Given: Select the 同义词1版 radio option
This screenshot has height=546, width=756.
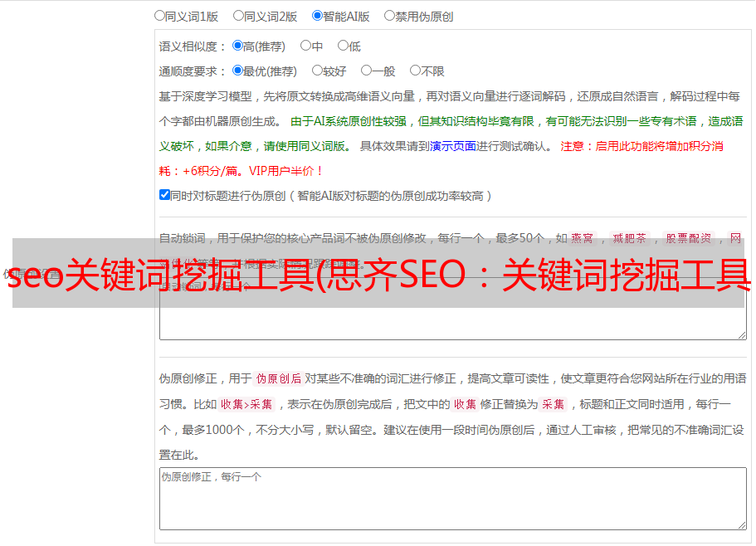Looking at the screenshot, I should (160, 15).
